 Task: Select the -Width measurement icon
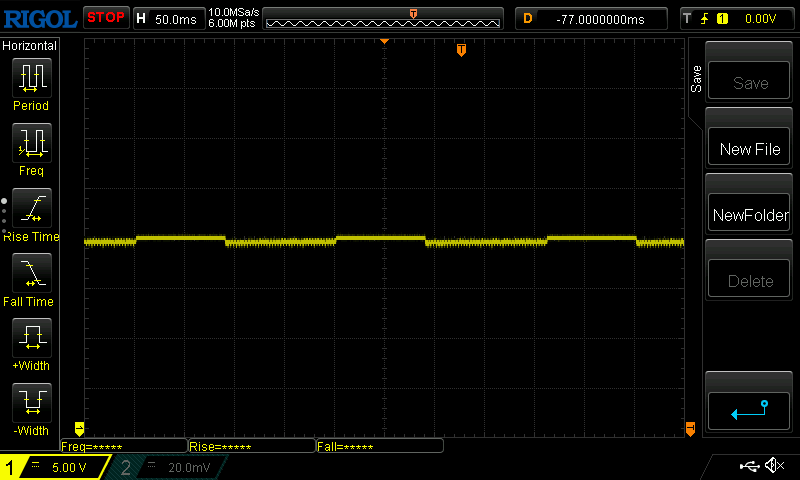coord(30,403)
